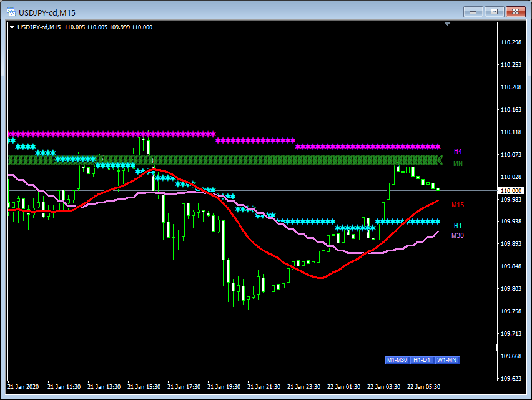The height and width of the screenshot is (400, 532).
Task: Click the M1-M30 timeframe button
Action: 397,360
